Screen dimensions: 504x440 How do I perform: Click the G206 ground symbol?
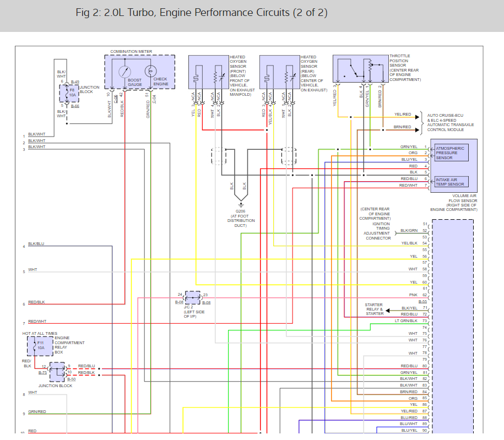tap(241, 205)
